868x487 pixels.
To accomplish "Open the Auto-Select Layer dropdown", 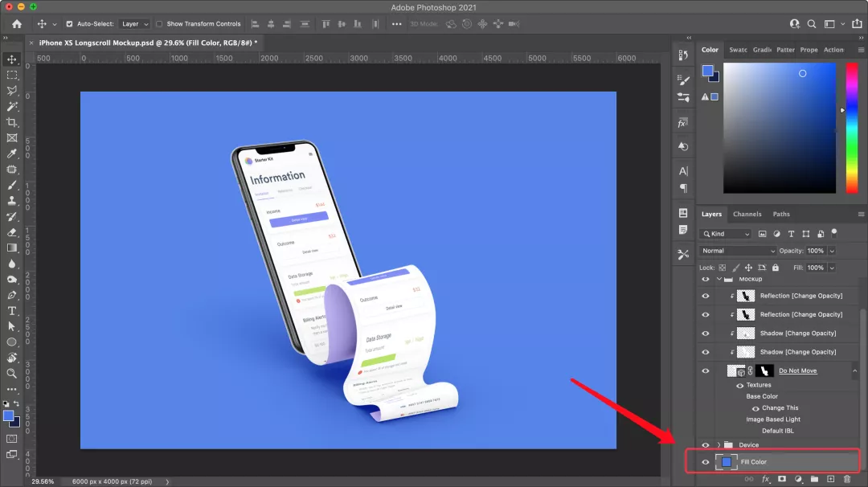I will tap(134, 24).
